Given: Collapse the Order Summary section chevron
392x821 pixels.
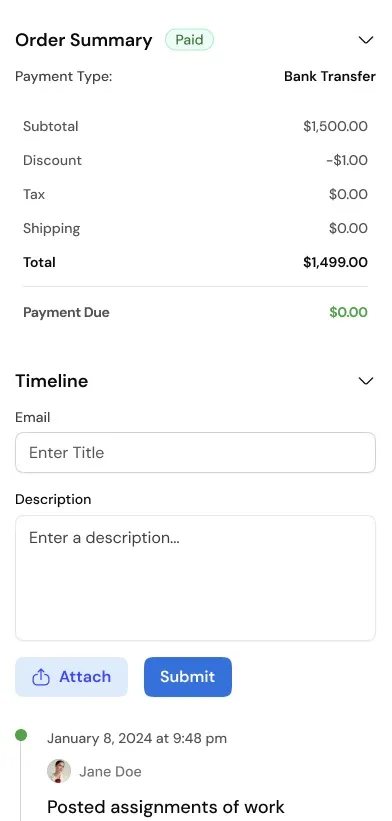Looking at the screenshot, I should (366, 40).
